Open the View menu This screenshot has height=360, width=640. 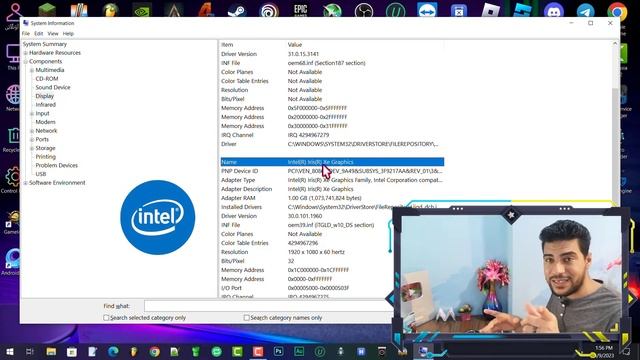tap(53, 33)
